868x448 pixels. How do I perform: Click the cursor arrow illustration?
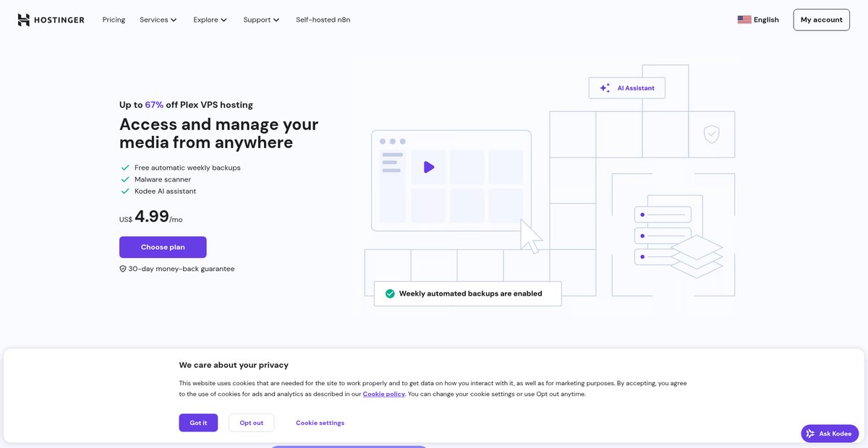tap(531, 236)
